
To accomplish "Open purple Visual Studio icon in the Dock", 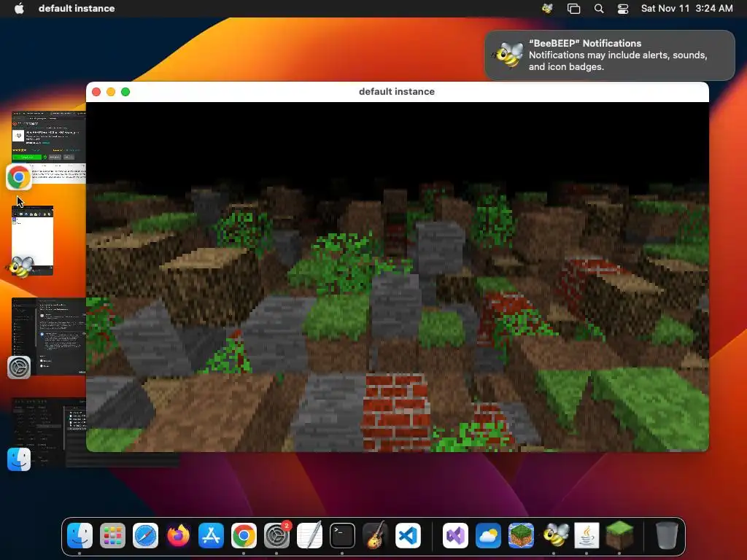I will (455, 536).
